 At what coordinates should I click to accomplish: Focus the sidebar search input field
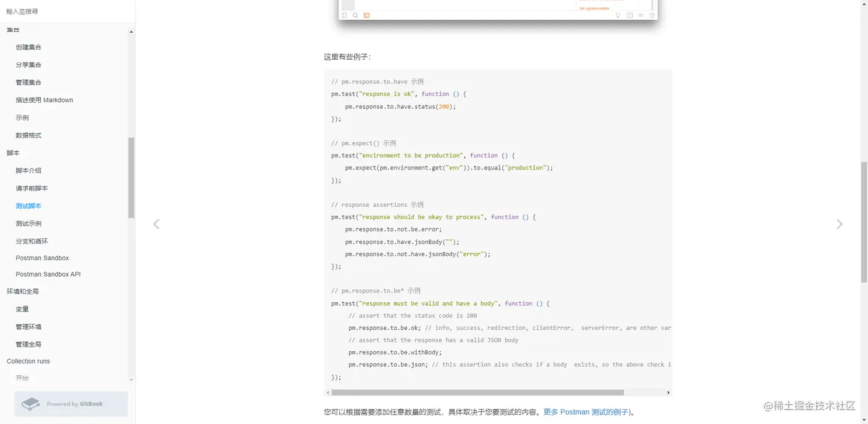click(67, 11)
